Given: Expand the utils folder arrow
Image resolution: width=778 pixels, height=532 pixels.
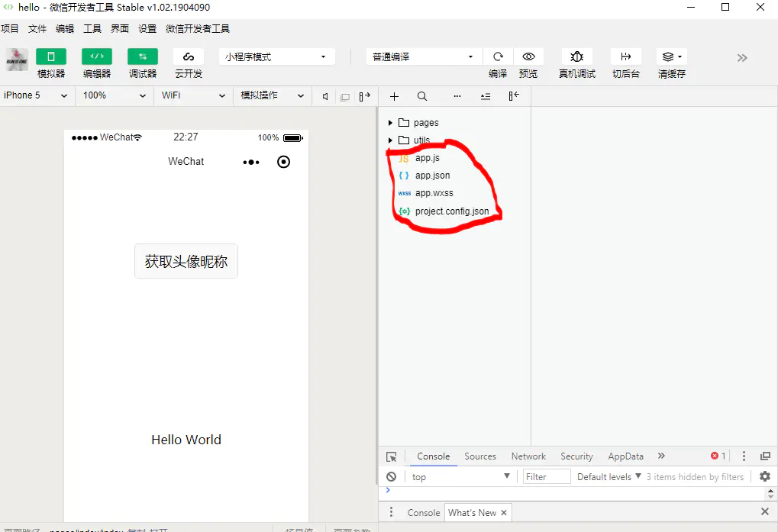Looking at the screenshot, I should pos(390,140).
